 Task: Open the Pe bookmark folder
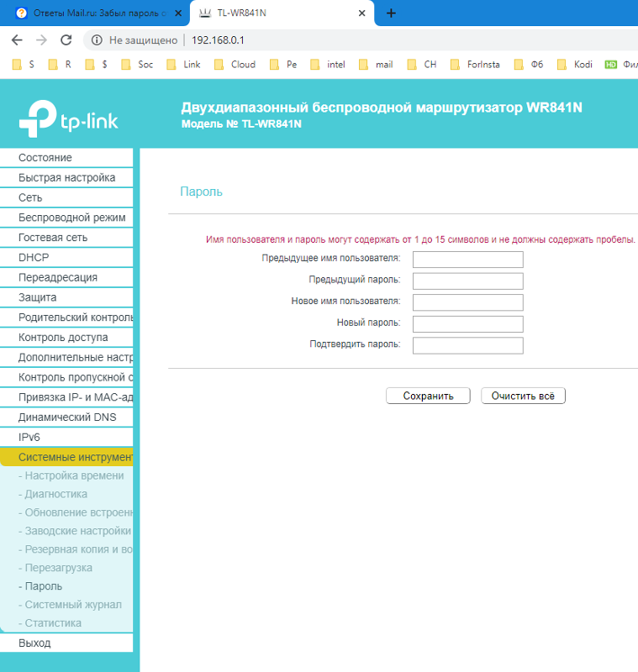[283, 65]
